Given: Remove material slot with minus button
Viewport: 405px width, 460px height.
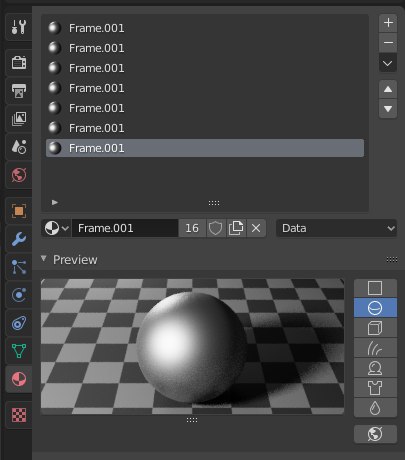Looking at the screenshot, I should [x=388, y=43].
